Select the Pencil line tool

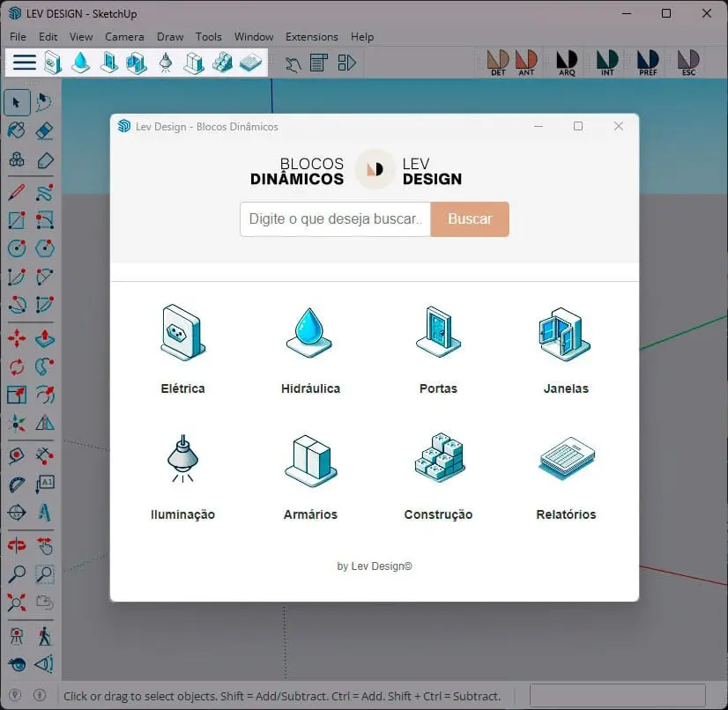17,192
